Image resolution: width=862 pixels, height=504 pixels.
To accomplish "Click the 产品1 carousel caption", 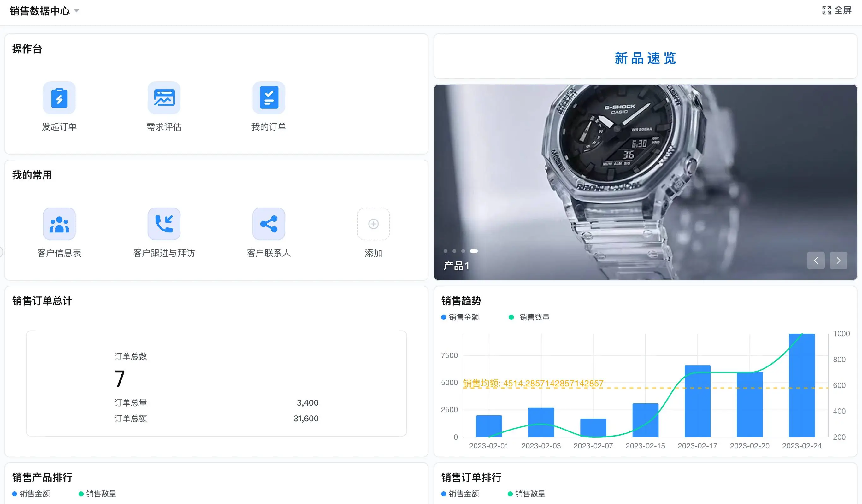I will 456,266.
